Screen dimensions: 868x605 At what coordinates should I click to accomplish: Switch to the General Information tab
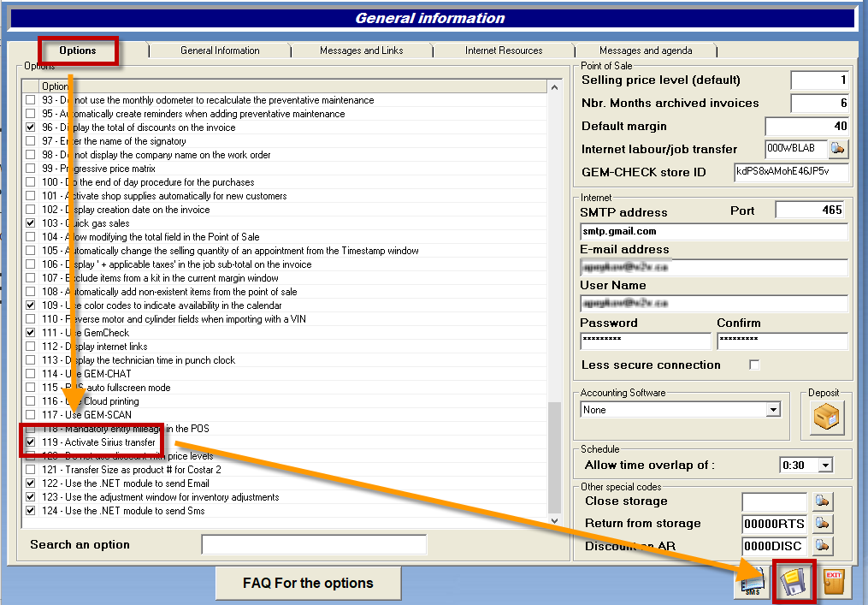click(x=220, y=50)
